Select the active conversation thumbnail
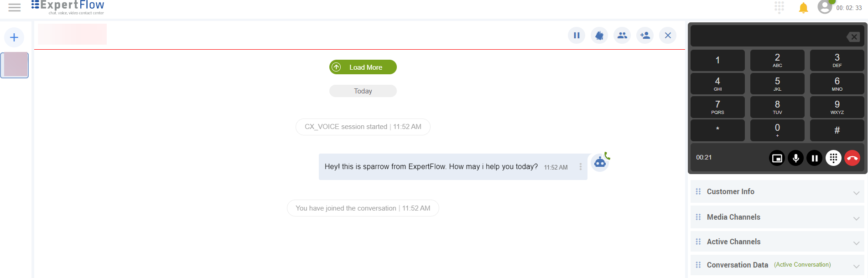The height and width of the screenshot is (278, 868). (15, 65)
